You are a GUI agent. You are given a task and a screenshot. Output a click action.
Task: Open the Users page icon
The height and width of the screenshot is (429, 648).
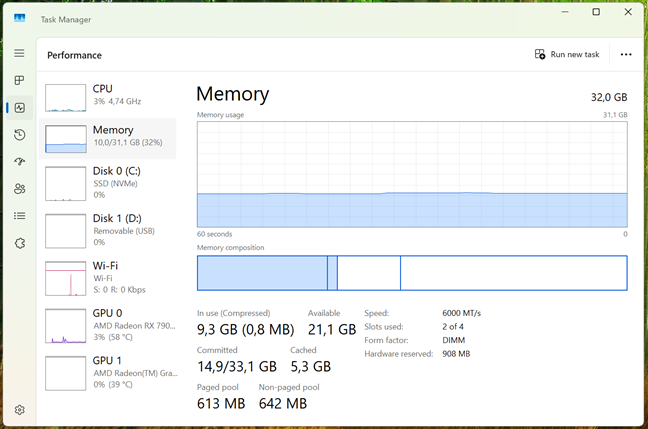click(19, 188)
